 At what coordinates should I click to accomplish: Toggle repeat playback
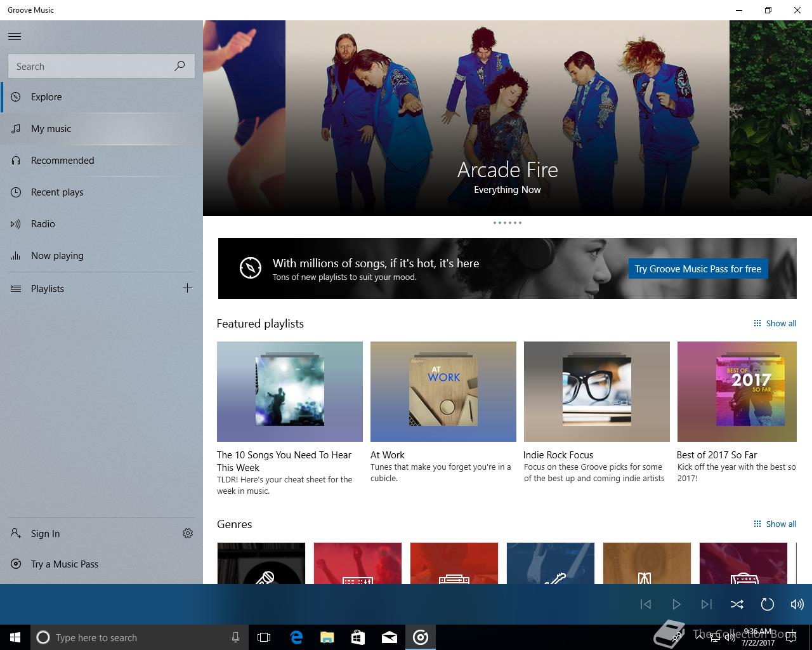pos(767,604)
